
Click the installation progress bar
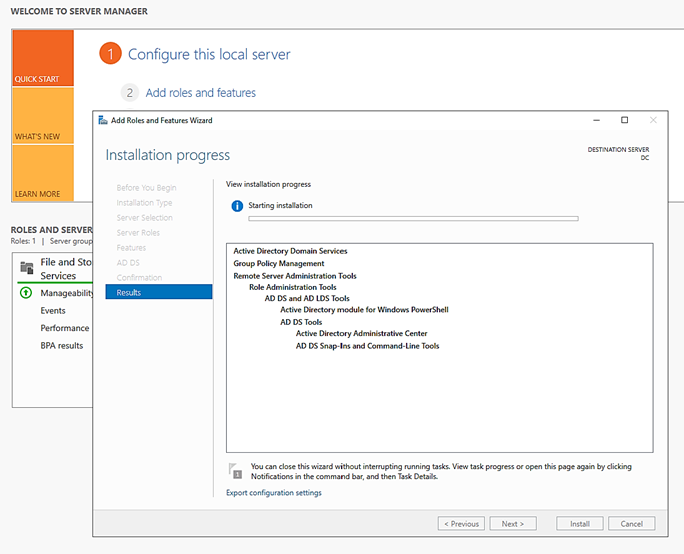click(x=412, y=218)
